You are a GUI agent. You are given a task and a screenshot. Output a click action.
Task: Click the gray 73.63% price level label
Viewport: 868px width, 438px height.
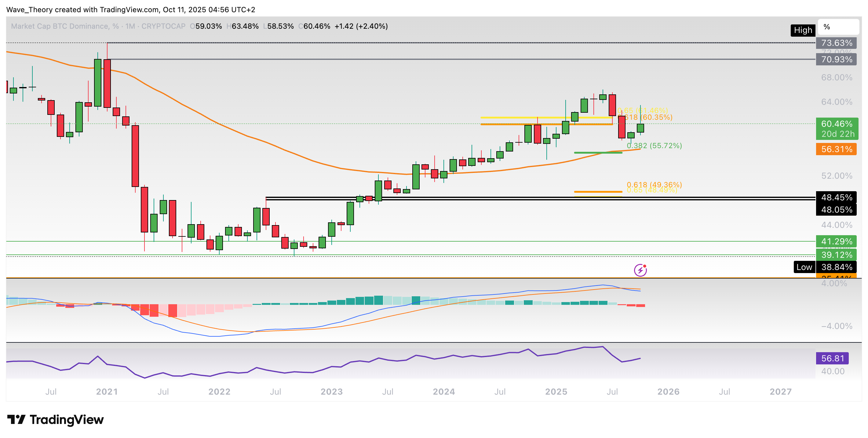point(836,43)
